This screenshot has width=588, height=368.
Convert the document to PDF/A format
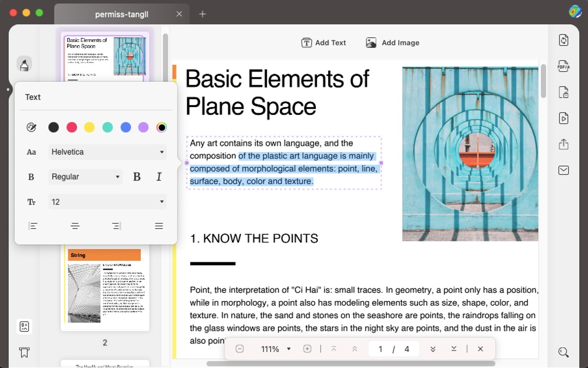563,66
